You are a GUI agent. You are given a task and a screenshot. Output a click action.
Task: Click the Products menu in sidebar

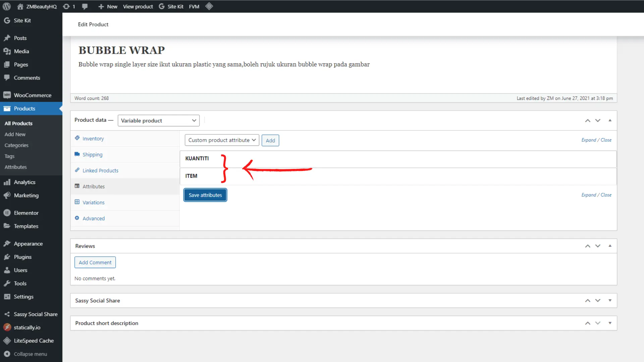click(31, 109)
